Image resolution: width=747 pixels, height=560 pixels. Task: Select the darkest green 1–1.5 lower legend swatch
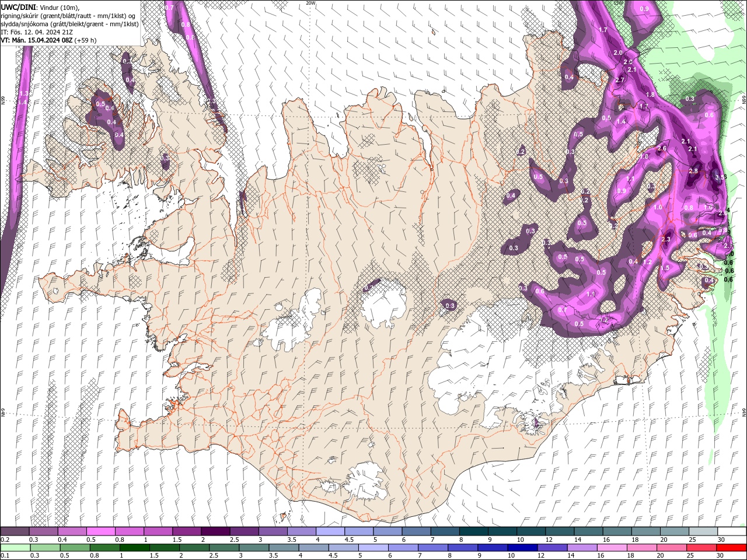click(135, 548)
